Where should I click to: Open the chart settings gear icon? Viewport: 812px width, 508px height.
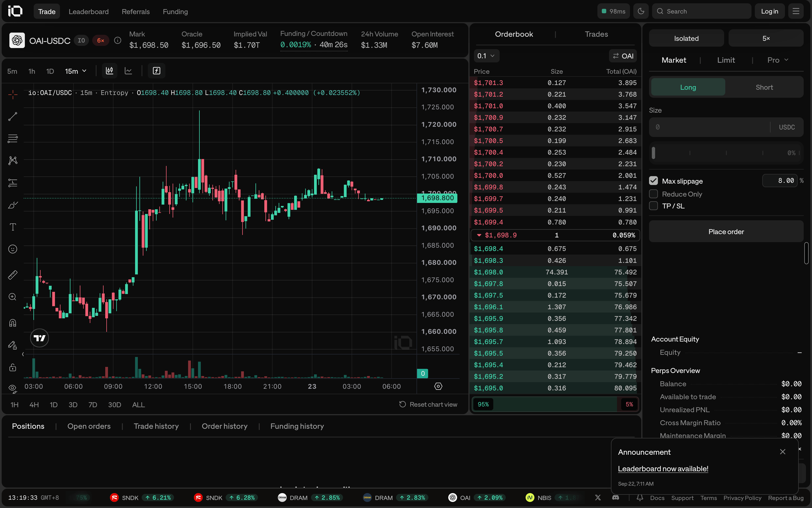pos(438,386)
